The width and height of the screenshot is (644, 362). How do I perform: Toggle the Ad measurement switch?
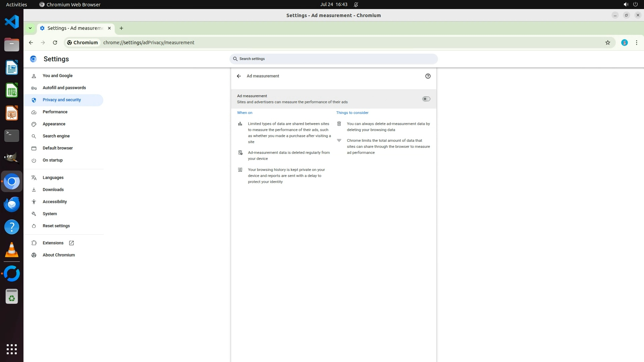(426, 99)
